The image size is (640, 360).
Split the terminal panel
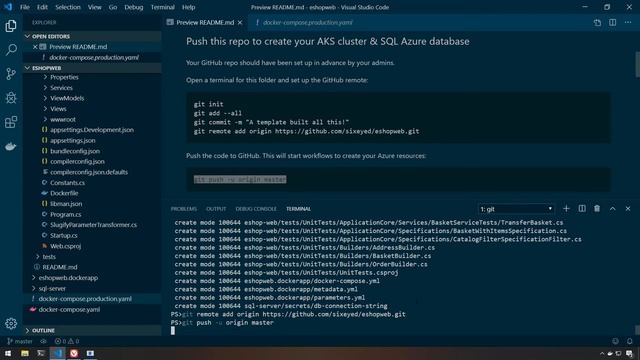(x=582, y=209)
